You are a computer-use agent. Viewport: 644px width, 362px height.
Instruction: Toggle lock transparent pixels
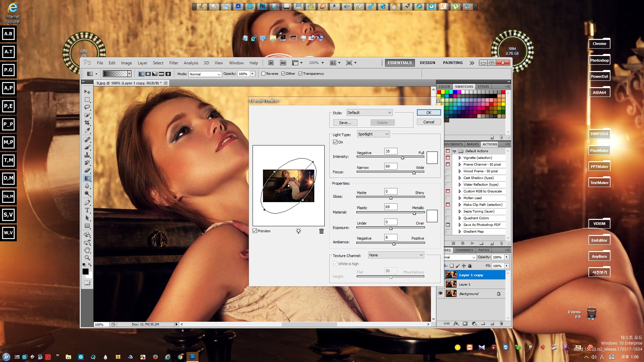451,266
